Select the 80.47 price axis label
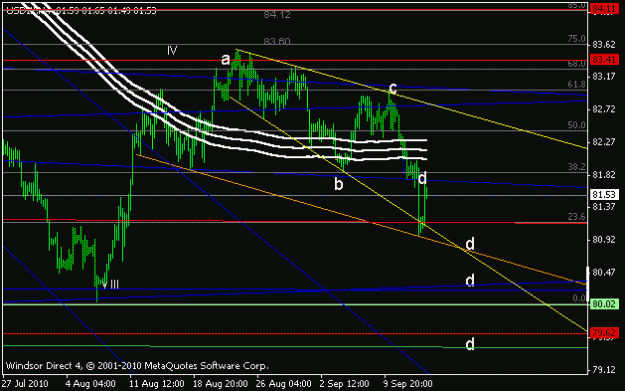This screenshot has width=625, height=391. click(x=603, y=273)
